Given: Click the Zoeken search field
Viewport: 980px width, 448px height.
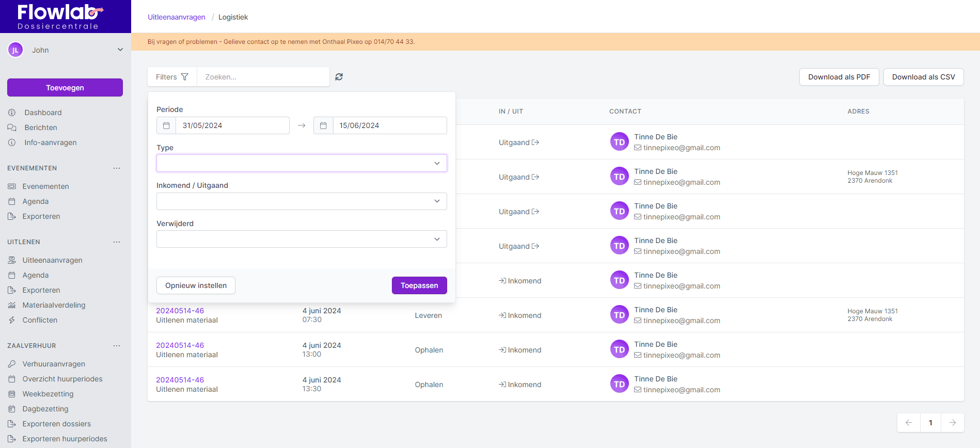Looking at the screenshot, I should 263,77.
